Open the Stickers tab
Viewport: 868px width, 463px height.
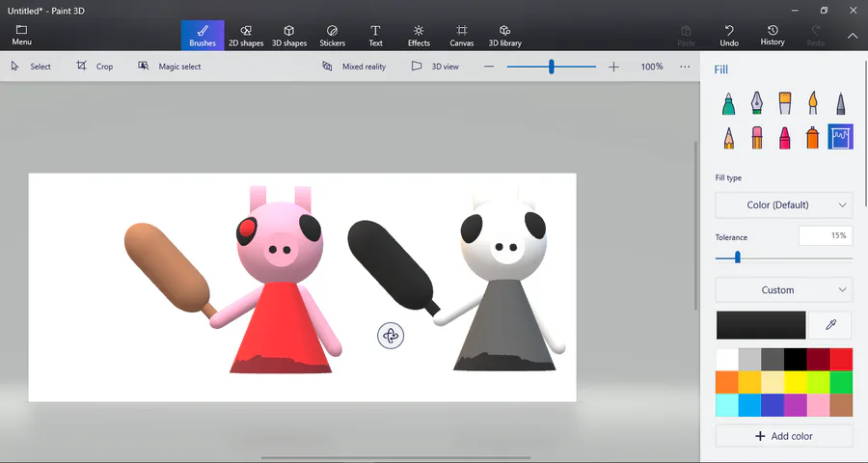[x=332, y=36]
